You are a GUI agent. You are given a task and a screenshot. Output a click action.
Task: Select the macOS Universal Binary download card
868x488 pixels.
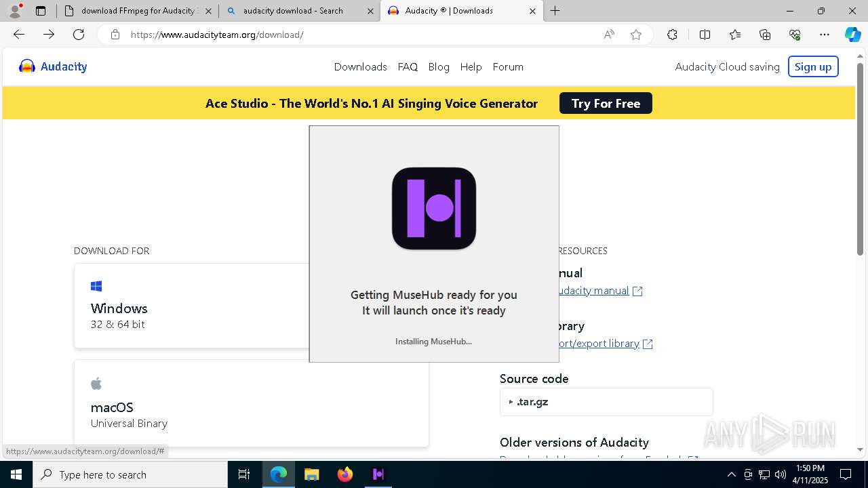tap(252, 403)
